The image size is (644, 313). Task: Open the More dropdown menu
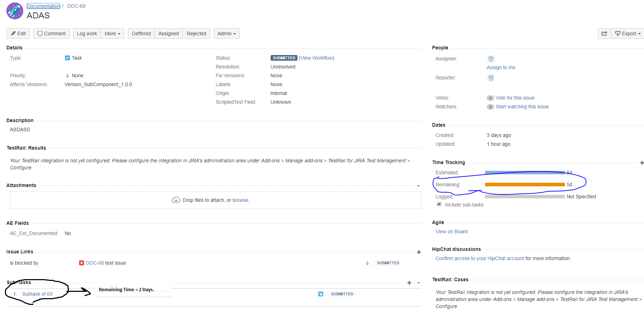coord(112,34)
